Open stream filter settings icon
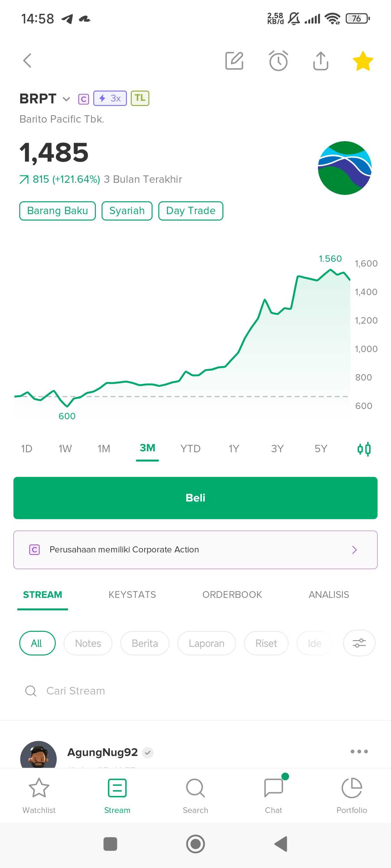 [x=359, y=643]
